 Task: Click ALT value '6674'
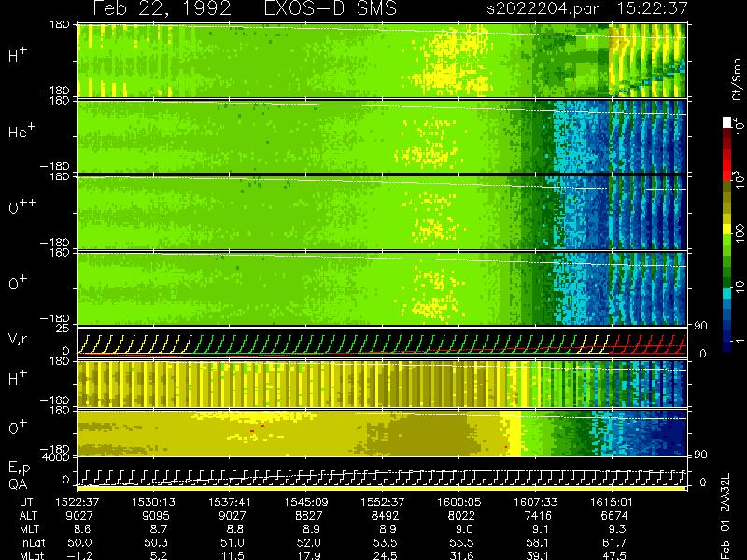614,516
